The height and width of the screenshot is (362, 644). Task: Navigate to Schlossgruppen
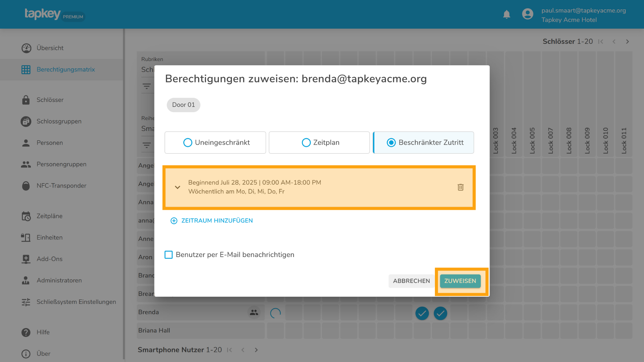59,121
